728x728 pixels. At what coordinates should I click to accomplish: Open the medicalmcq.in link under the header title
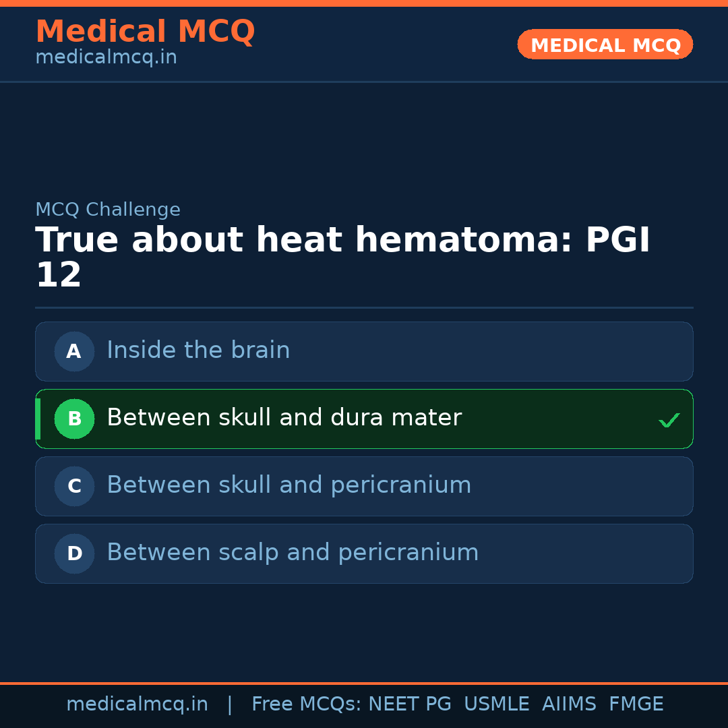tap(106, 58)
